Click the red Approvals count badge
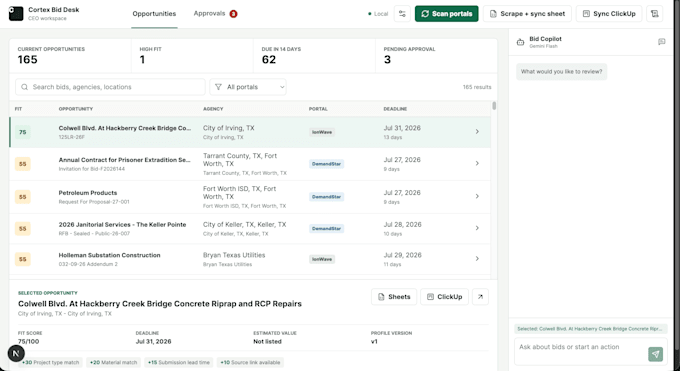The width and height of the screenshot is (680, 371). (233, 14)
